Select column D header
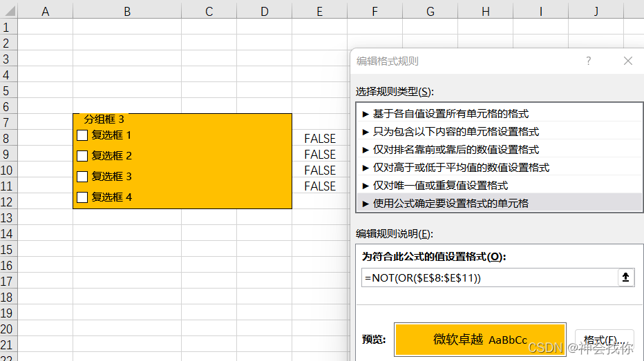The height and width of the screenshot is (361, 644). coord(265,12)
